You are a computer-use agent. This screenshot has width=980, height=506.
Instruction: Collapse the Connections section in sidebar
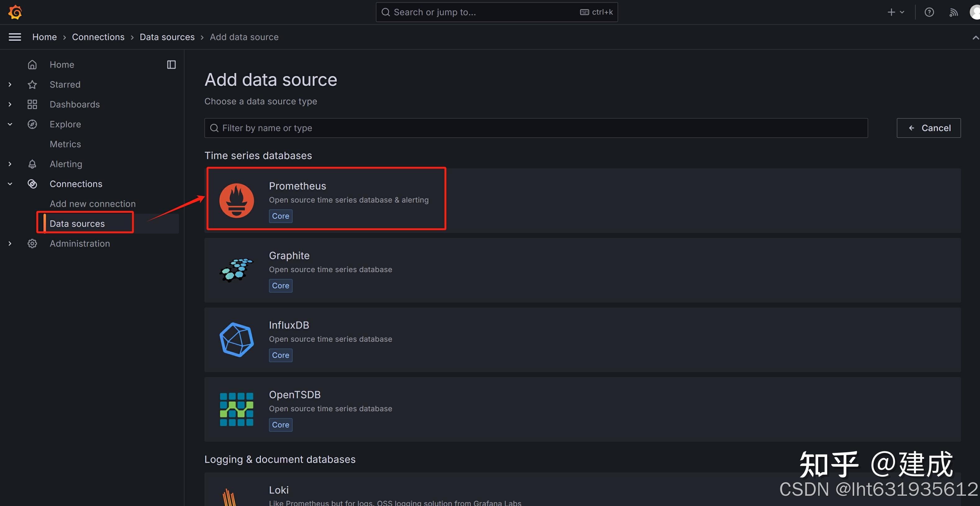point(10,184)
